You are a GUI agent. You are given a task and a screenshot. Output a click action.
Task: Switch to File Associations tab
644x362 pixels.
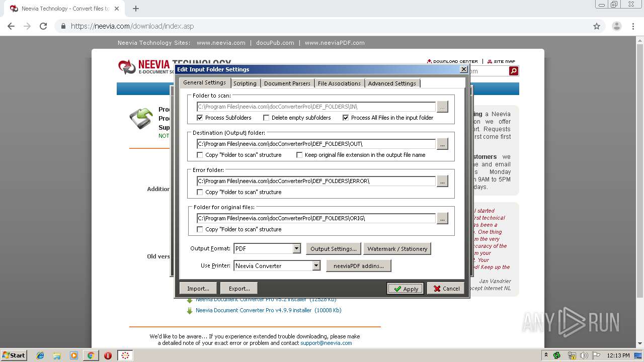coord(339,83)
